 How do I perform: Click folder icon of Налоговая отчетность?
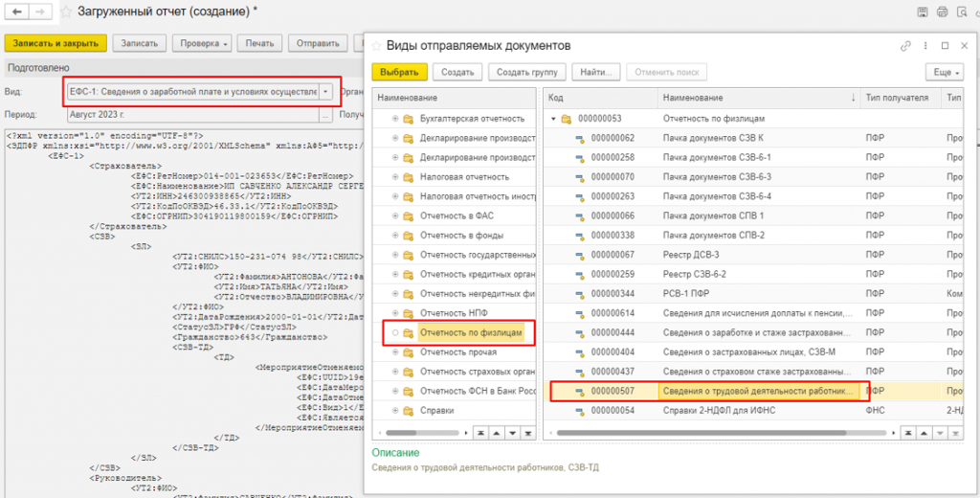point(408,177)
